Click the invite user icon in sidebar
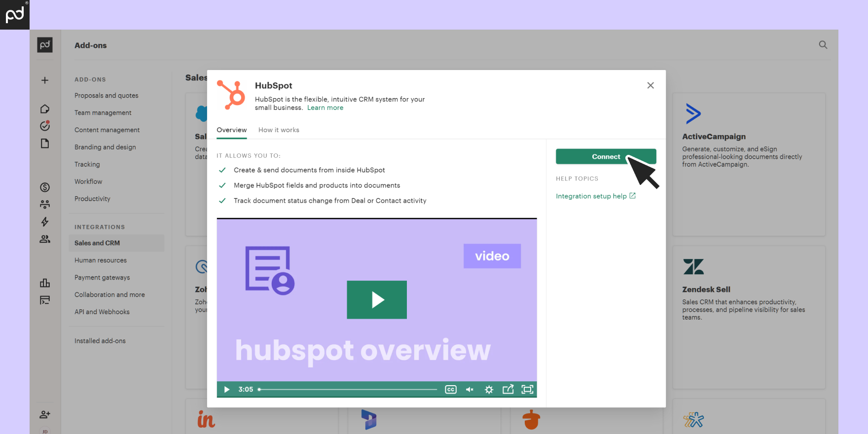The width and height of the screenshot is (868, 434). 45,415
